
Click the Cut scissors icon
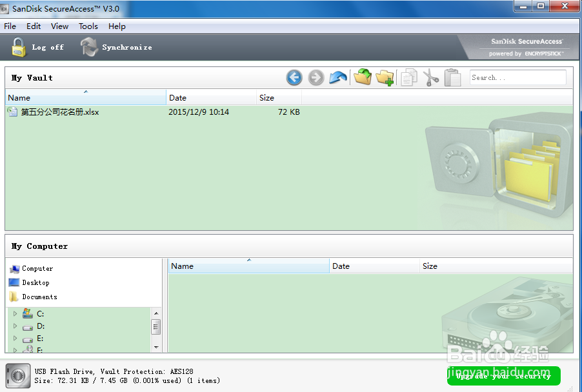click(x=430, y=77)
